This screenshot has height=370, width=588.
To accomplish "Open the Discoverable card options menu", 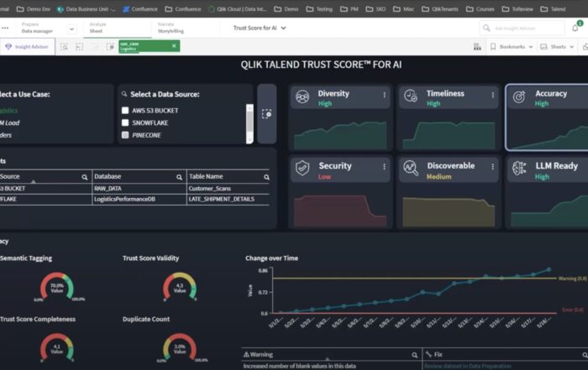I will click(493, 167).
